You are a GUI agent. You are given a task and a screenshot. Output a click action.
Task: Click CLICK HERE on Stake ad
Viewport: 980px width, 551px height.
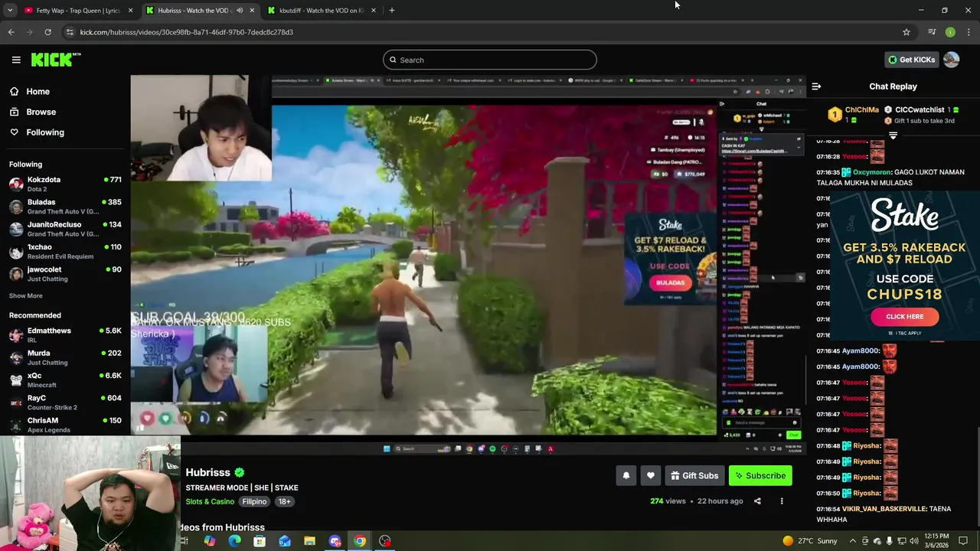pos(904,316)
